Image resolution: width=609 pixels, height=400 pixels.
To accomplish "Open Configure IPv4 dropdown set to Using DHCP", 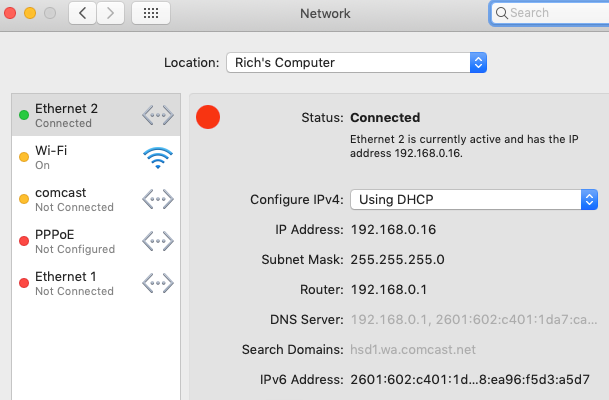I will (474, 200).
